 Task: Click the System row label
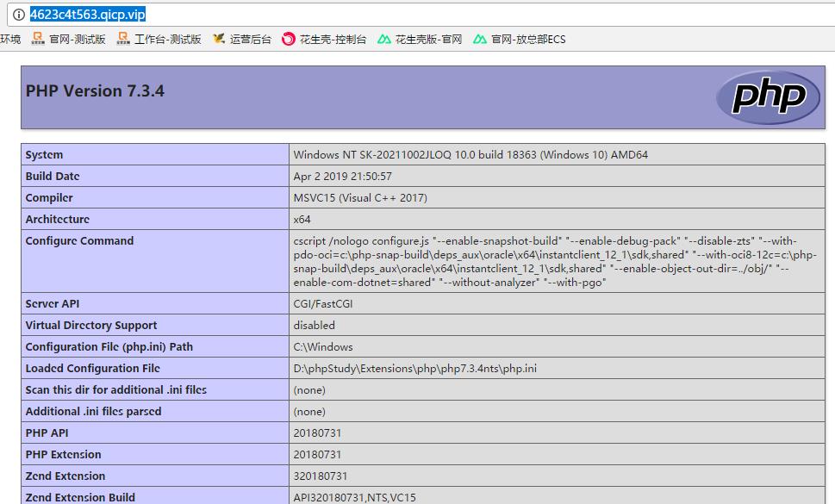44,155
